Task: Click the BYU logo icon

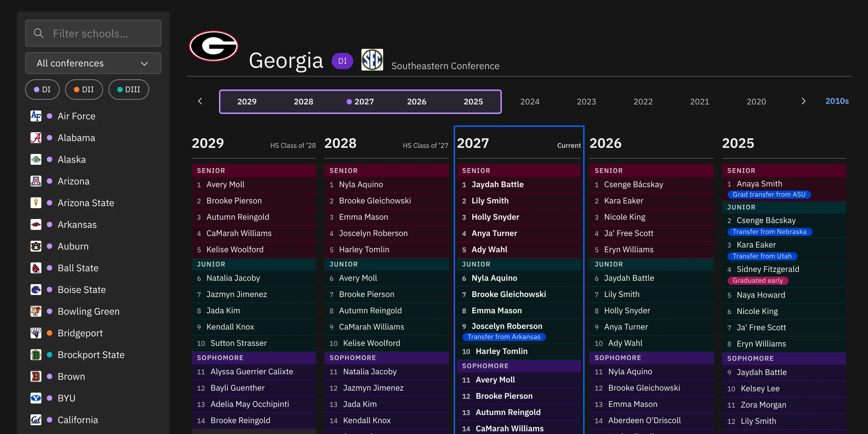Action: (x=36, y=398)
